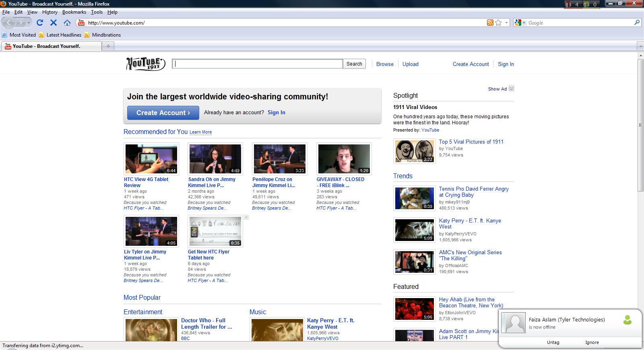Click the green contact status icon in notification

627,320
